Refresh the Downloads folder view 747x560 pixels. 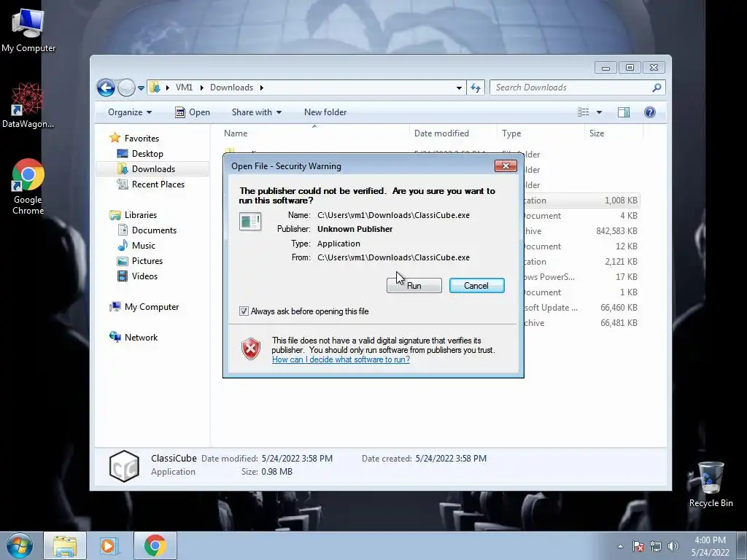pyautogui.click(x=476, y=87)
